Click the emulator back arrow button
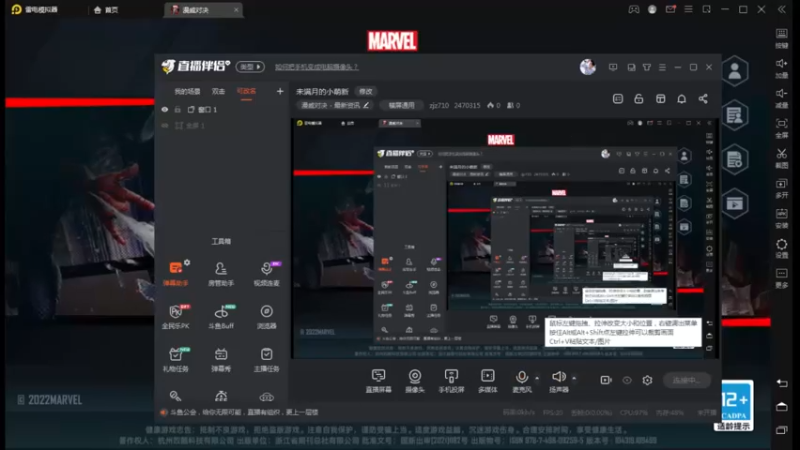Image resolution: width=800 pixels, height=450 pixels. click(x=782, y=383)
